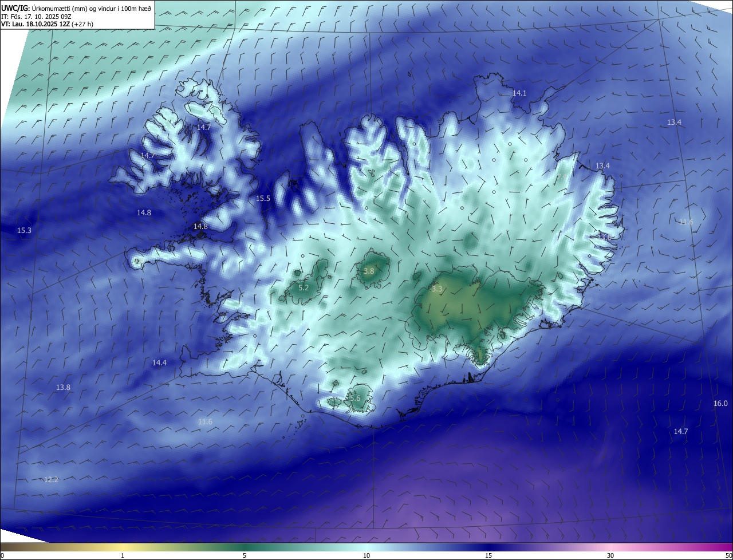The image size is (733, 560).
Task: Click the 16.0 value near the eastern edge
Action: [720, 403]
